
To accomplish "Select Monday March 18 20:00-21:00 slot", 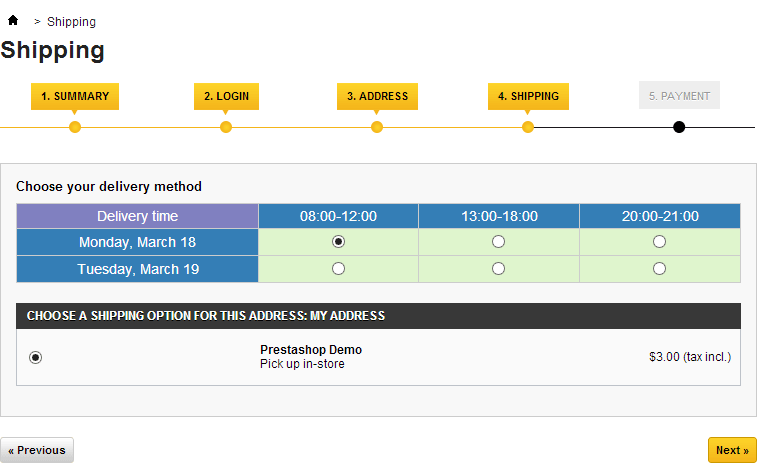I will click(659, 241).
